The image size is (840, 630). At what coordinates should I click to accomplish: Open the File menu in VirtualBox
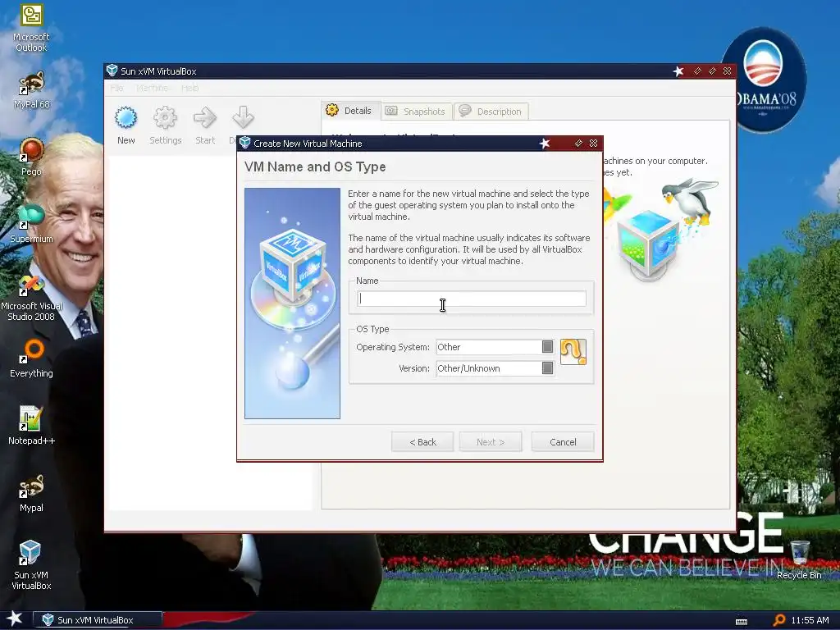tap(116, 88)
